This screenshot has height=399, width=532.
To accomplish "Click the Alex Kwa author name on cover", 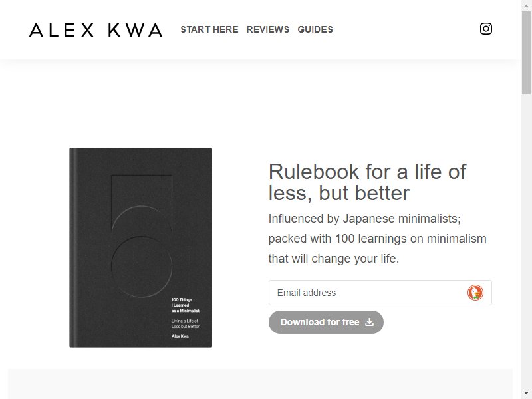I will (180, 336).
